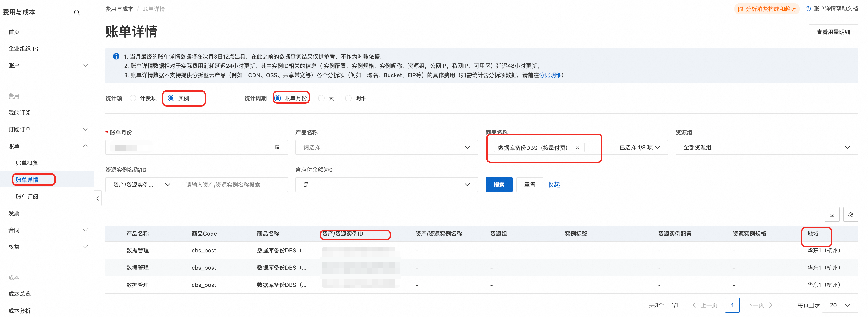
Task: Remove the 数据库备份DBS tag with X
Action: [577, 148]
